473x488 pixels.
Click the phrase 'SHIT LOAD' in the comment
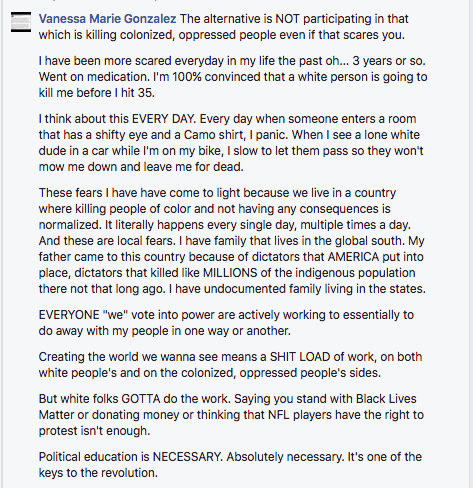pos(299,357)
